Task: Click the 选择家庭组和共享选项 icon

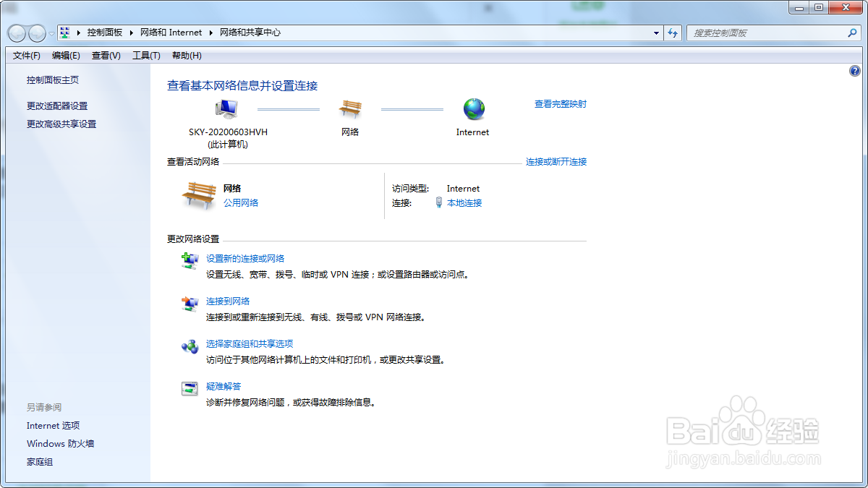Action: [189, 347]
